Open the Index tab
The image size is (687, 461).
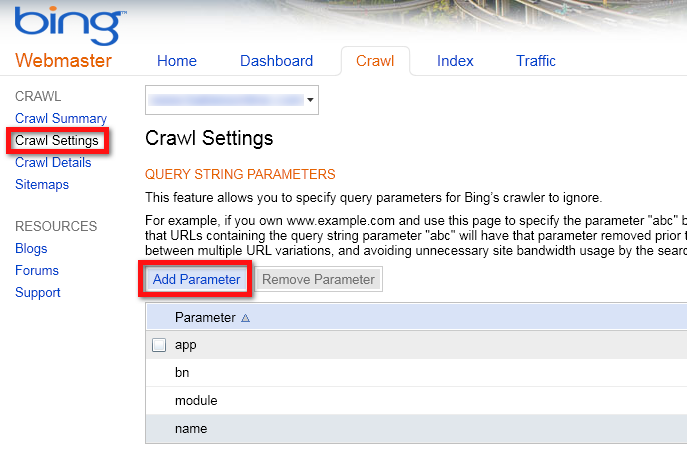[x=455, y=61]
